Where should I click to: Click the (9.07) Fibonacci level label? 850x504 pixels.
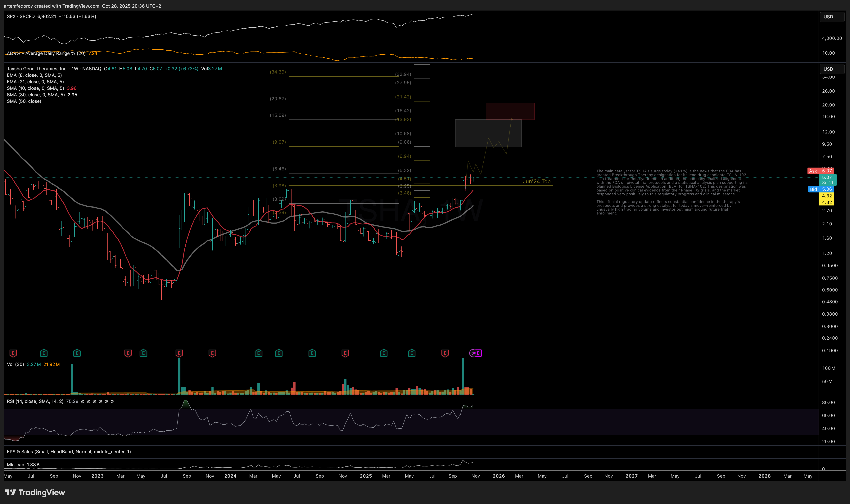pyautogui.click(x=279, y=142)
